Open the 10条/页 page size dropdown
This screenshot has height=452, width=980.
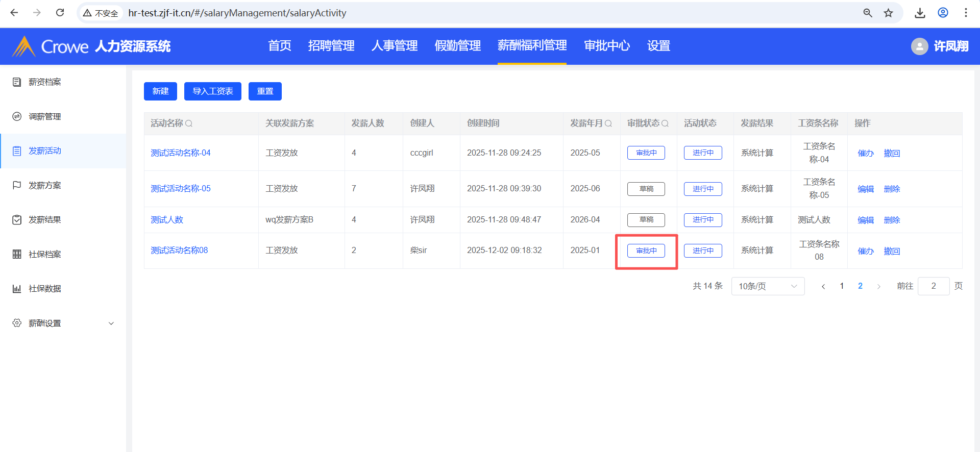coord(767,286)
